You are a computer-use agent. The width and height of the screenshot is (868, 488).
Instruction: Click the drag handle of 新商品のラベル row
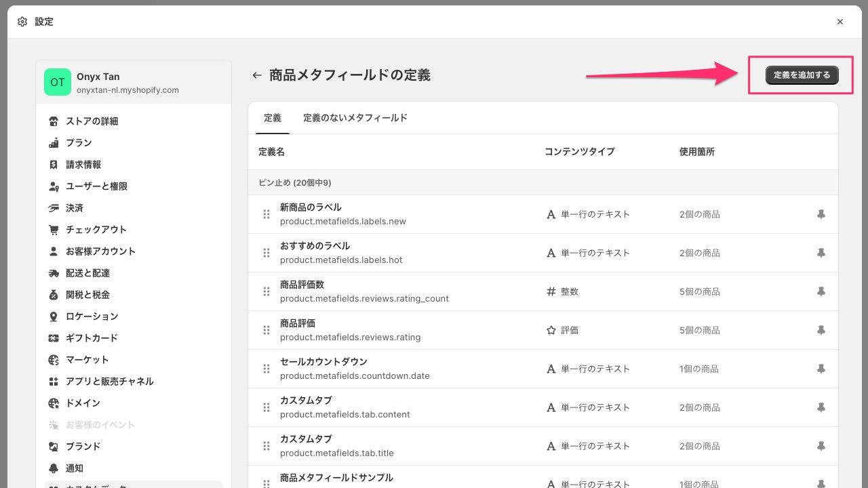pos(267,214)
